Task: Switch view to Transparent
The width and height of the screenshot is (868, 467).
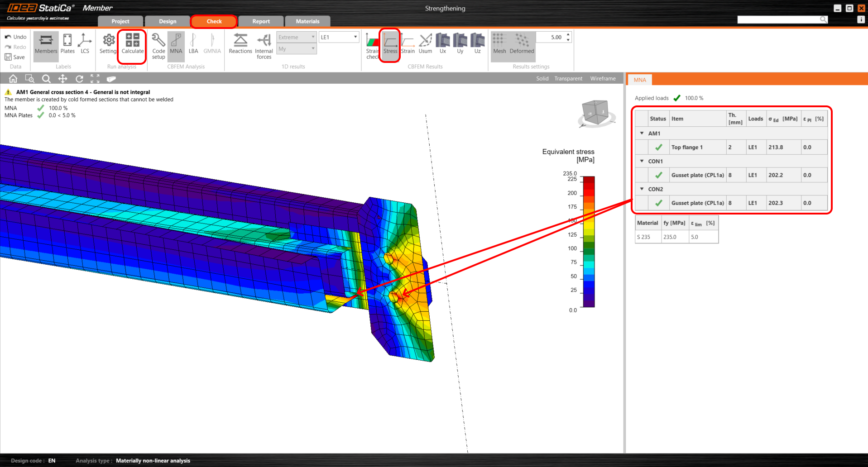Action: point(568,79)
